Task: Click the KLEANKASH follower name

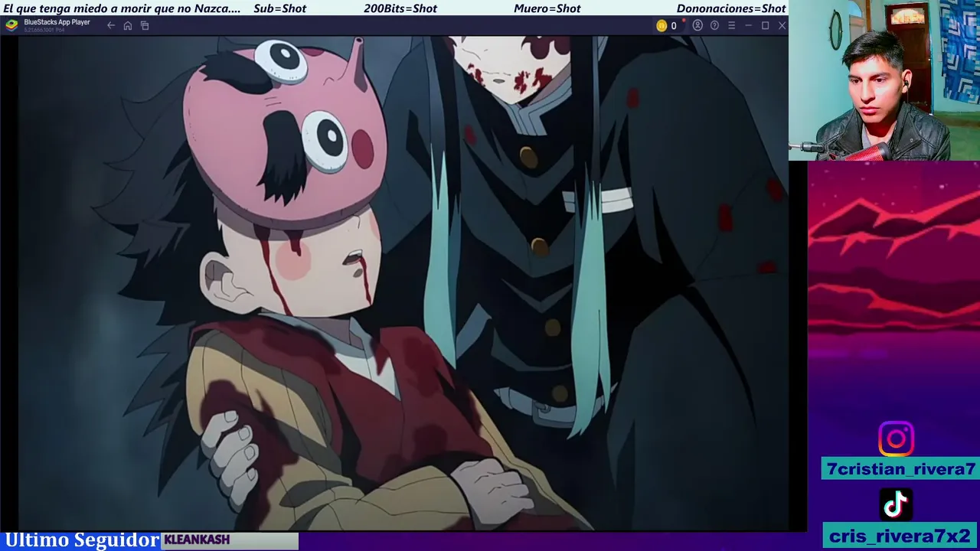Action: pos(197,540)
